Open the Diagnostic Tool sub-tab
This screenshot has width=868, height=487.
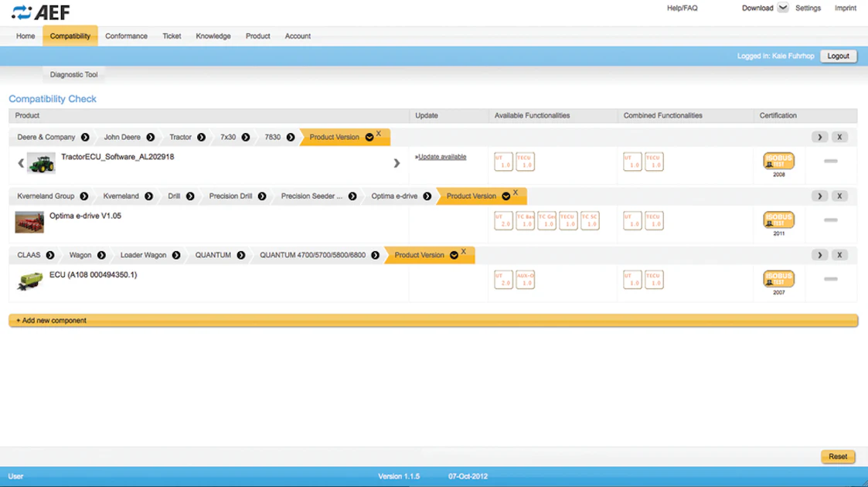coord(73,75)
